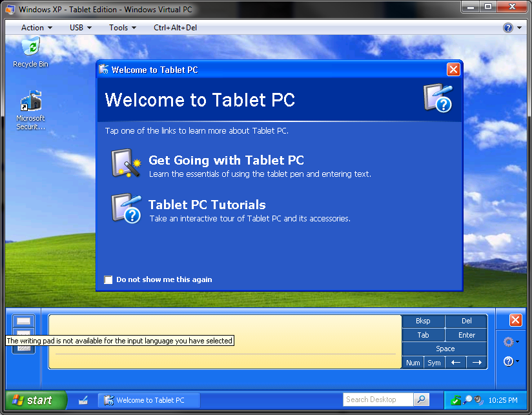
Task: Close the Tablet PC Input Panel
Action: click(515, 320)
